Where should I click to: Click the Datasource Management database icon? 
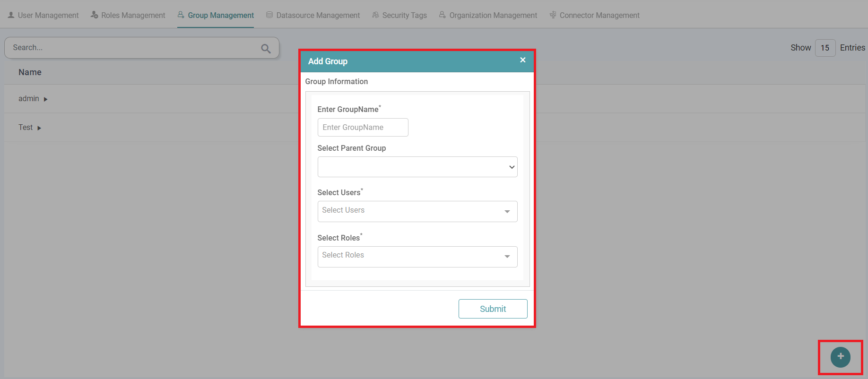click(269, 15)
